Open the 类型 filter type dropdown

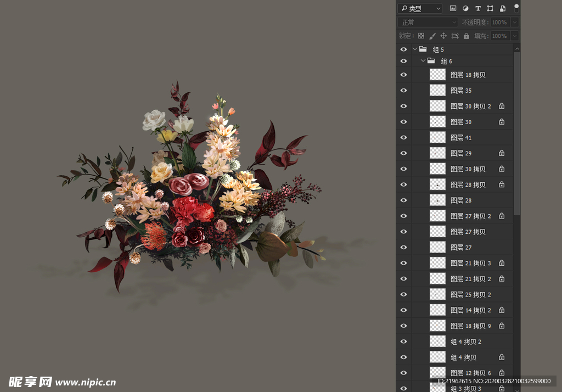(x=420, y=8)
